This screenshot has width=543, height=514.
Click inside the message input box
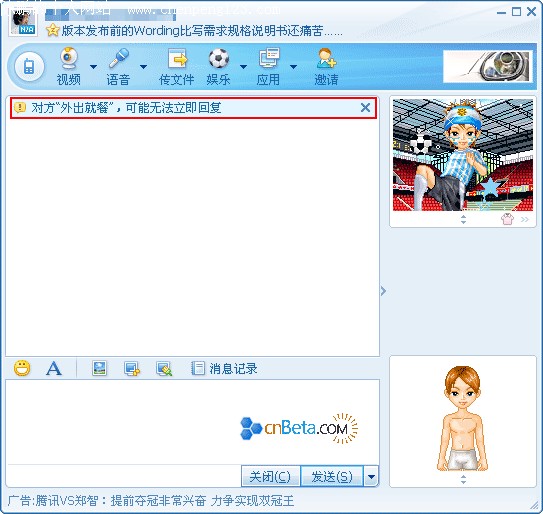tap(192, 422)
